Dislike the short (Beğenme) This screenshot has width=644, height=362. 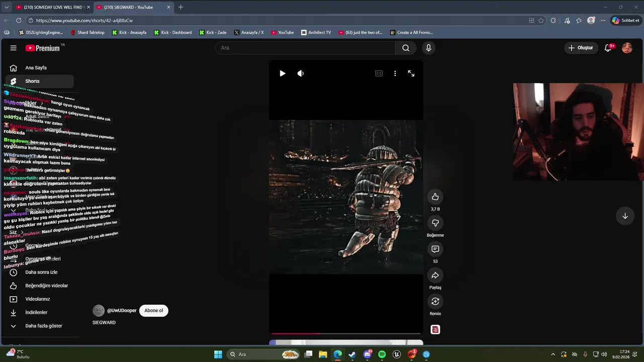pos(435,223)
